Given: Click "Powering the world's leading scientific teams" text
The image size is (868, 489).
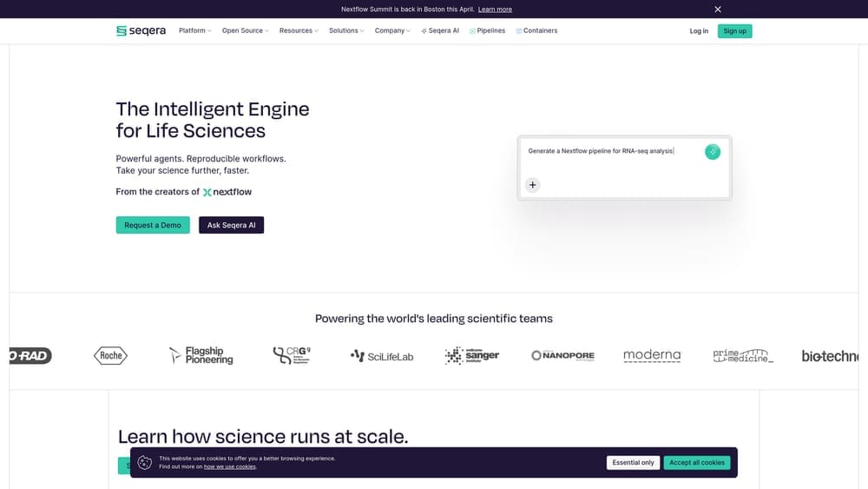Looking at the screenshot, I should click(x=434, y=319).
